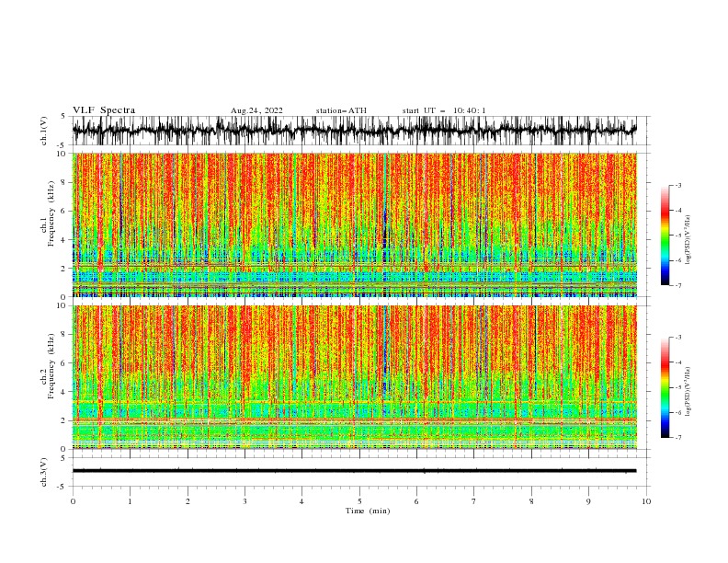Click the ch.1 voltage waveform trace
Image resolution: width=728 pixels, height=563 pixels.
click(354, 131)
